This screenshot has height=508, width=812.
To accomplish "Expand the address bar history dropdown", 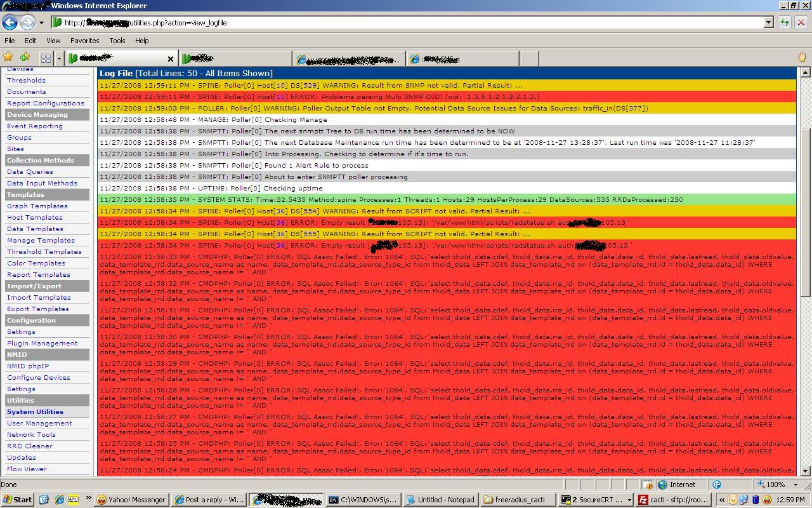I will pyautogui.click(x=768, y=22).
